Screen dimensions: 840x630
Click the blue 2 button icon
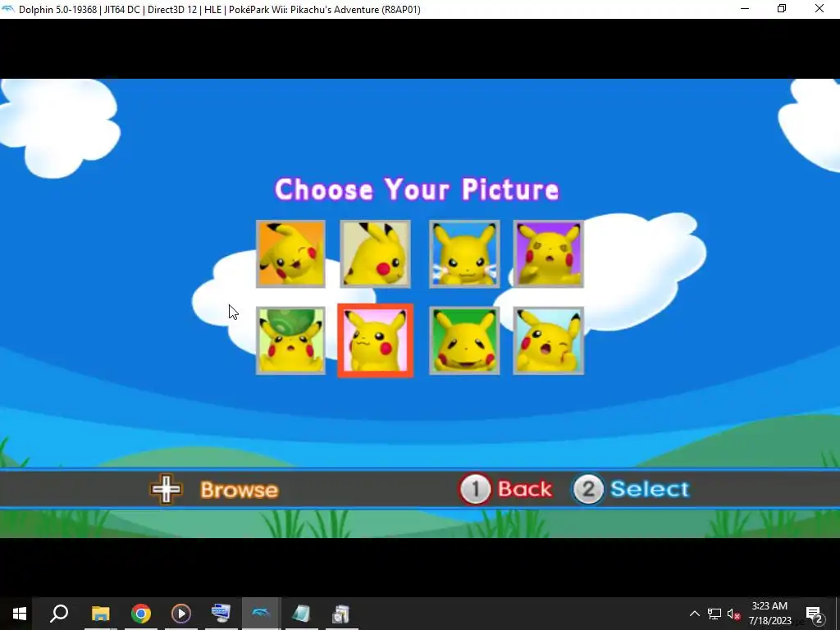(x=588, y=489)
